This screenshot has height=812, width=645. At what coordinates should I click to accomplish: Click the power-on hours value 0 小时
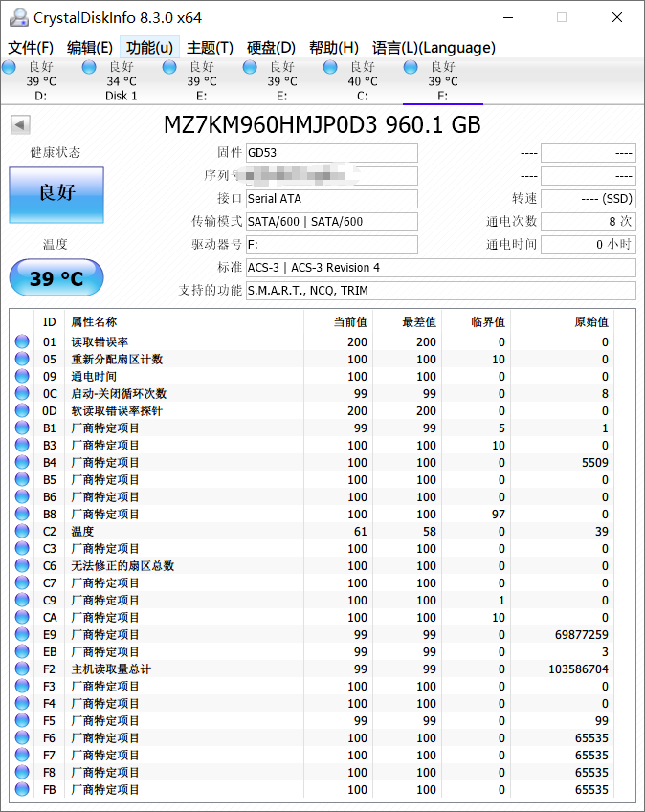(588, 245)
